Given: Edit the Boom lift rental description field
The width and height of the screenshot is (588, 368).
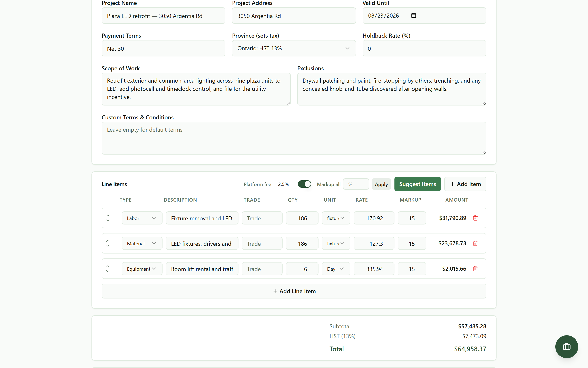Looking at the screenshot, I should (202, 269).
